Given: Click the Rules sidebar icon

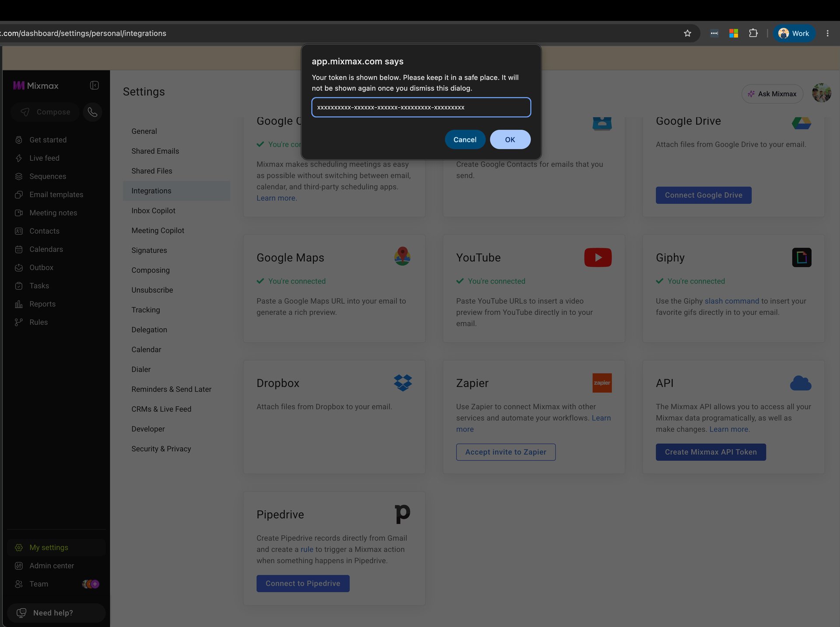Looking at the screenshot, I should point(19,322).
